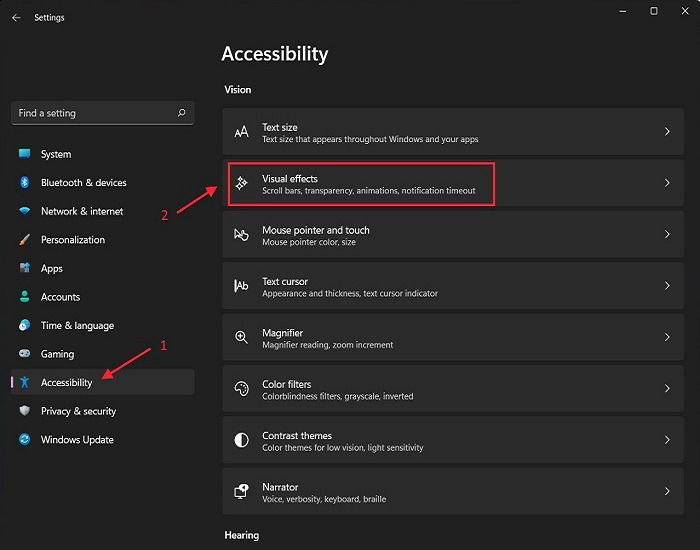Open the Color filters setting
This screenshot has width=700, height=550.
pyautogui.click(x=453, y=388)
